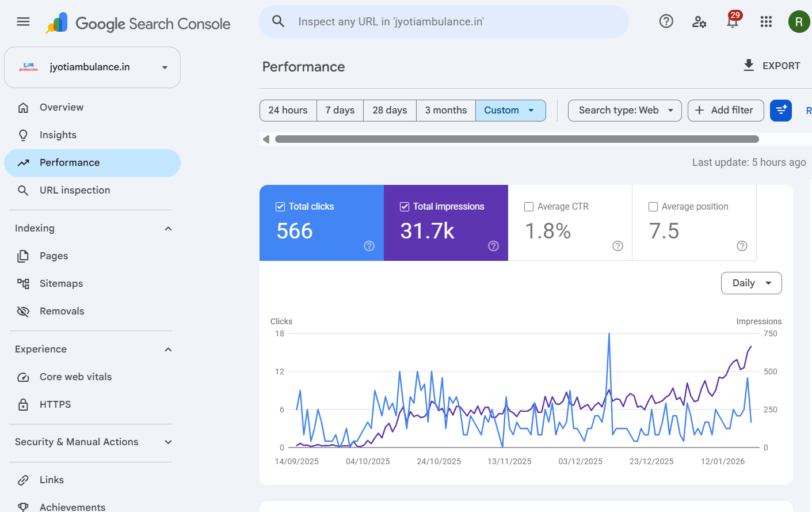This screenshot has width=812, height=512.
Task: Open the Overview menu item
Action: pos(92,108)
